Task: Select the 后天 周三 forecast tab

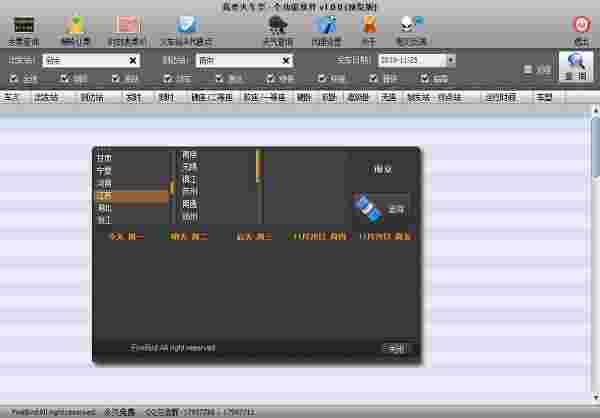Action: (254, 236)
